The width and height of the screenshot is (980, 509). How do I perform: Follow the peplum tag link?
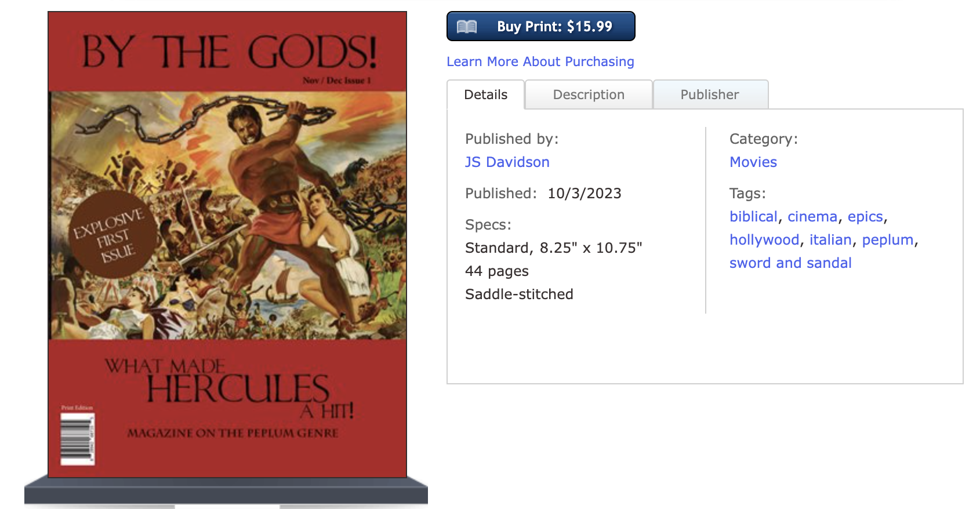(x=888, y=240)
